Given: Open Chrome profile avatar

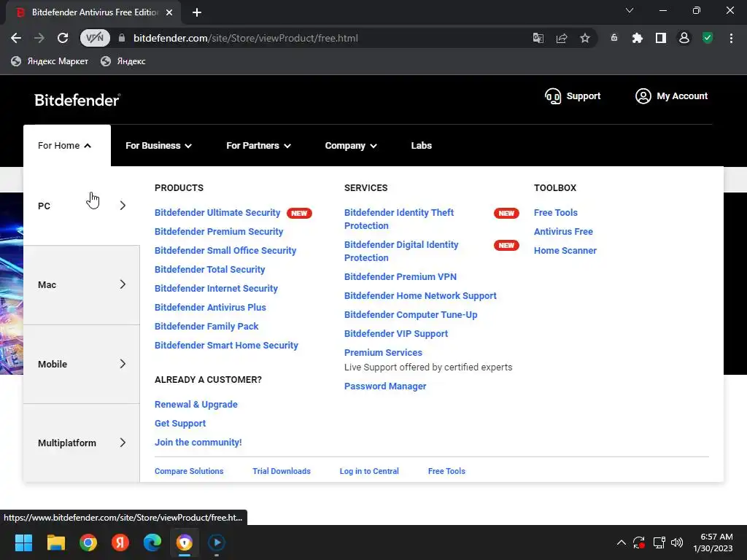Looking at the screenshot, I should (684, 38).
